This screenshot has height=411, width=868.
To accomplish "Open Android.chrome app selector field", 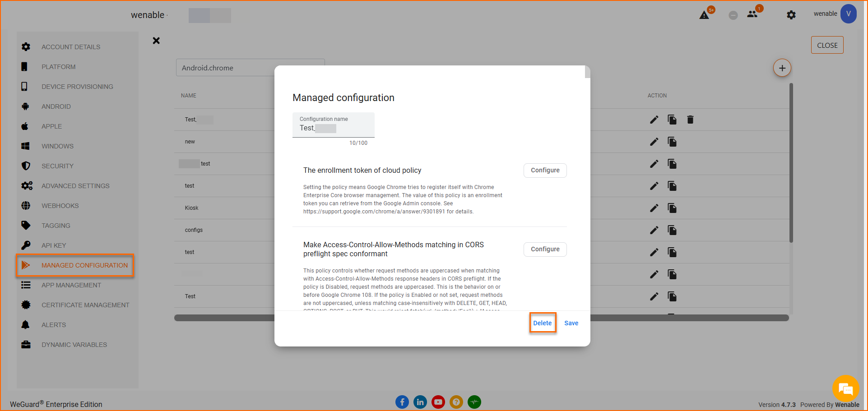I will point(251,68).
